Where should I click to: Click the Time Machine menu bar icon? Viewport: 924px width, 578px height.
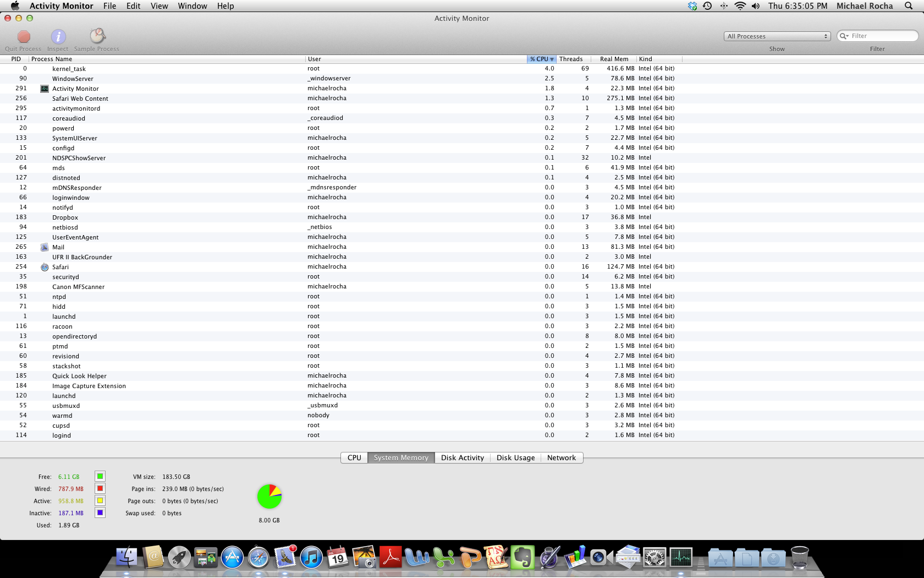pyautogui.click(x=708, y=6)
